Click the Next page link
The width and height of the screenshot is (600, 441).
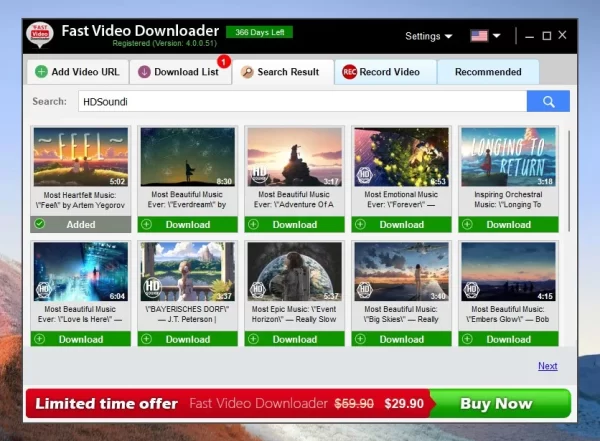pos(548,366)
